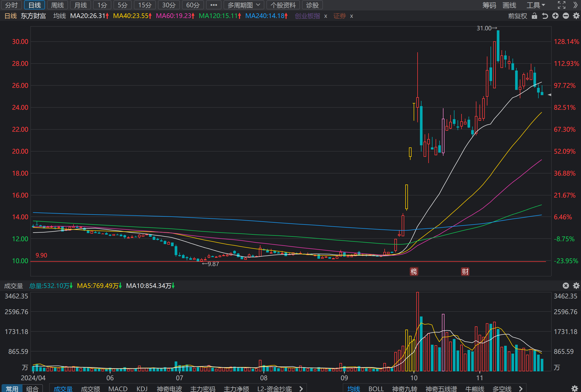Open the 画线 drawing tools

point(509,5)
